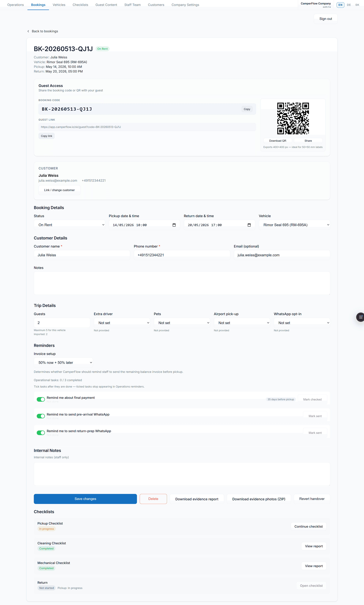Viewport: 364px width, 605px height.
Task: Share the guest QR code
Action: (x=308, y=141)
